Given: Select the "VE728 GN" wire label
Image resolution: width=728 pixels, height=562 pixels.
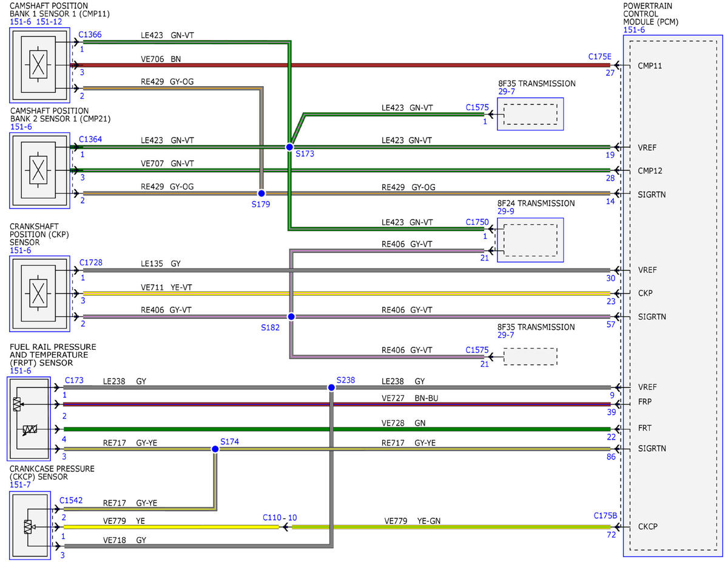Looking at the screenshot, I should coord(403,422).
